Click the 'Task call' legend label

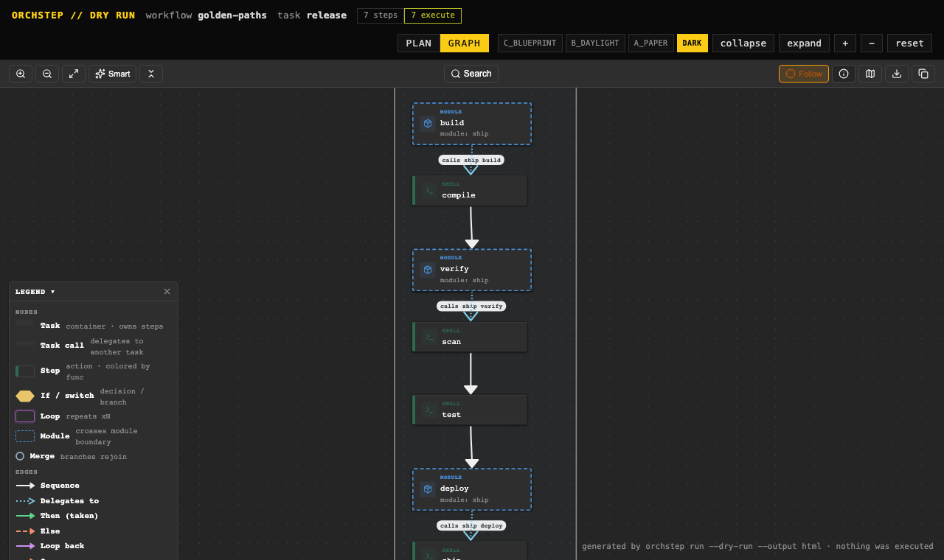[x=62, y=346]
